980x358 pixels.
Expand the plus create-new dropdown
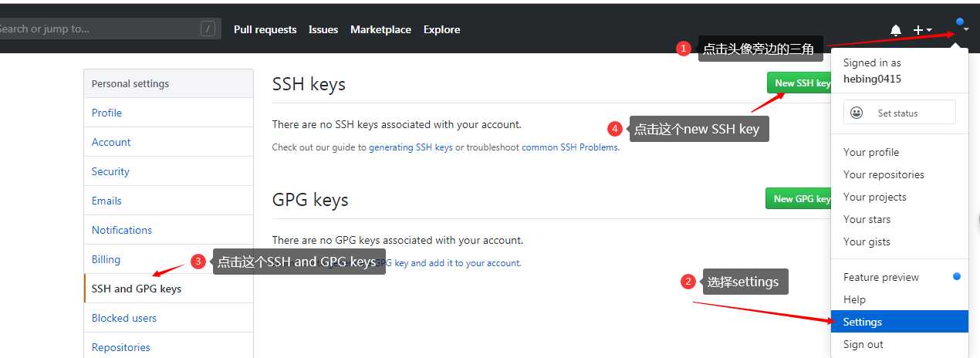923,30
